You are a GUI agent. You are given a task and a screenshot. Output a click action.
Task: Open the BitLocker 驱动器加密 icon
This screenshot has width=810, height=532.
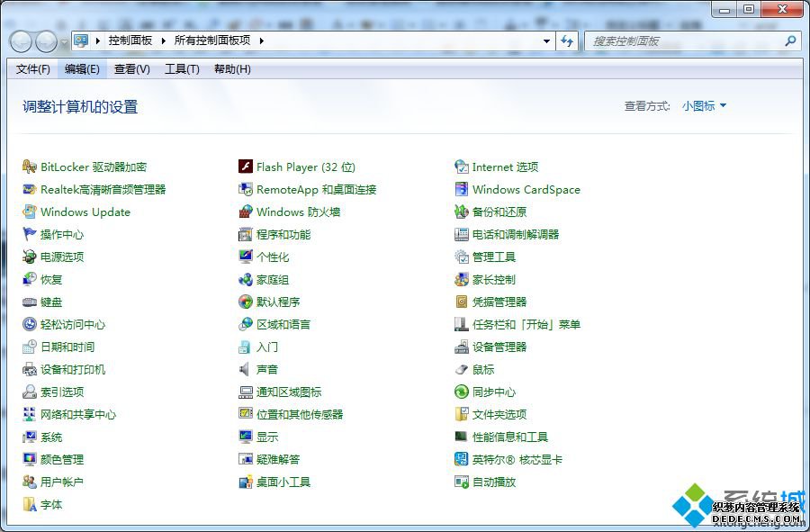point(30,167)
